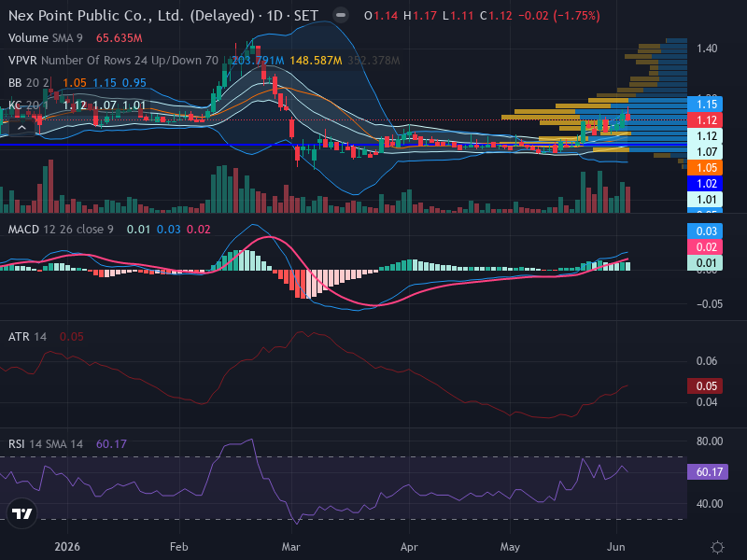Click the Jun time axis label
Viewport: 747px width, 560px height.
click(x=616, y=547)
